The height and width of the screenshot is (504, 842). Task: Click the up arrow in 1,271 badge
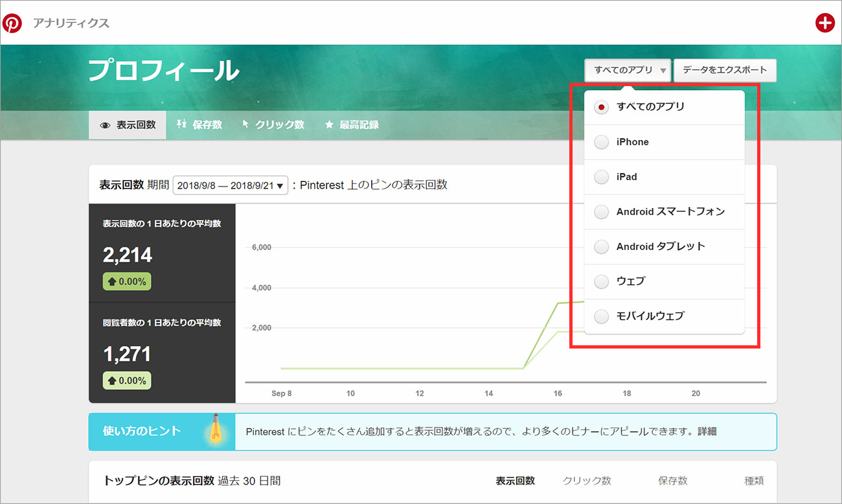[111, 381]
